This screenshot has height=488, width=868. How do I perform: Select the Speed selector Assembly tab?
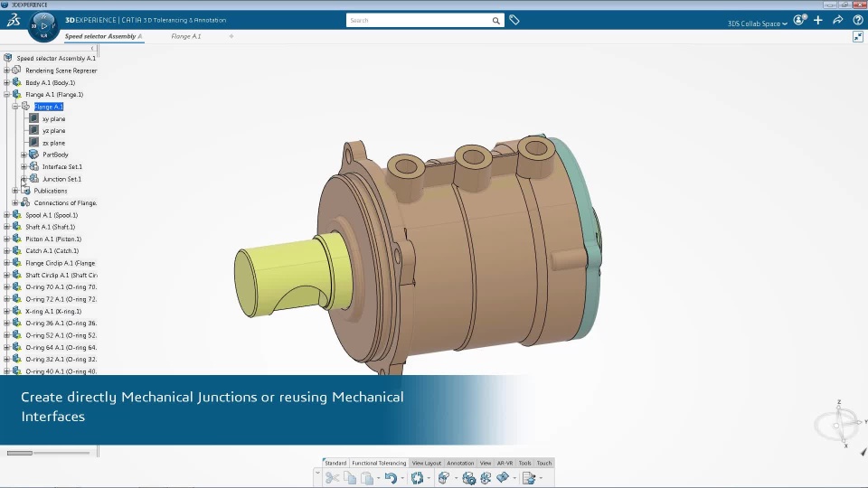tap(103, 36)
